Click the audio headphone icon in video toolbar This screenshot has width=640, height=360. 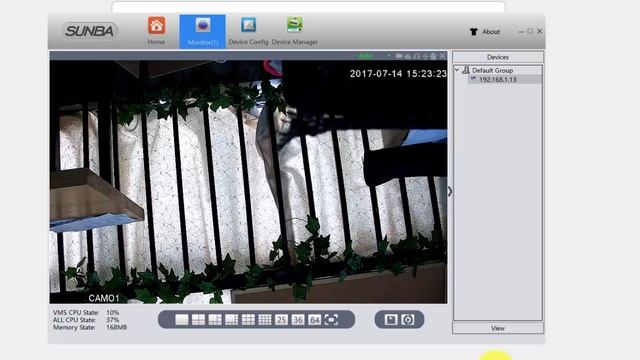pos(416,56)
